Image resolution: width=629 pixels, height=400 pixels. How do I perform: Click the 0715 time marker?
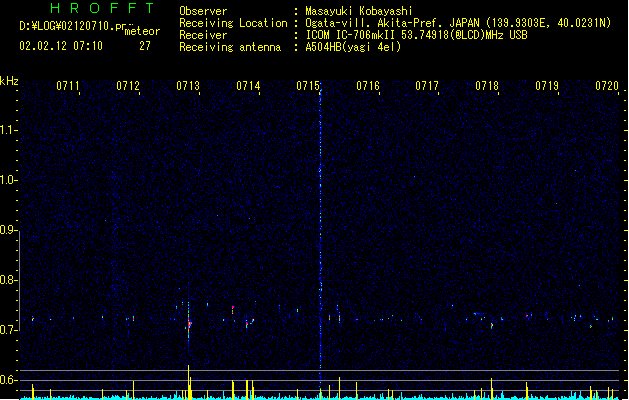pyautogui.click(x=308, y=86)
